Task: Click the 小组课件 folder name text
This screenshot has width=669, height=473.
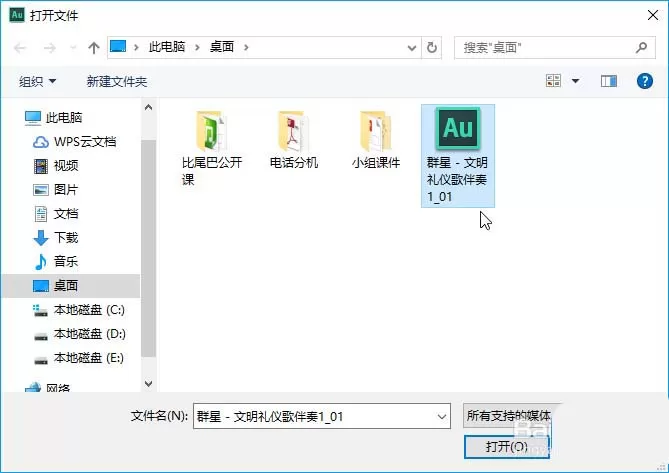Action: [376, 163]
